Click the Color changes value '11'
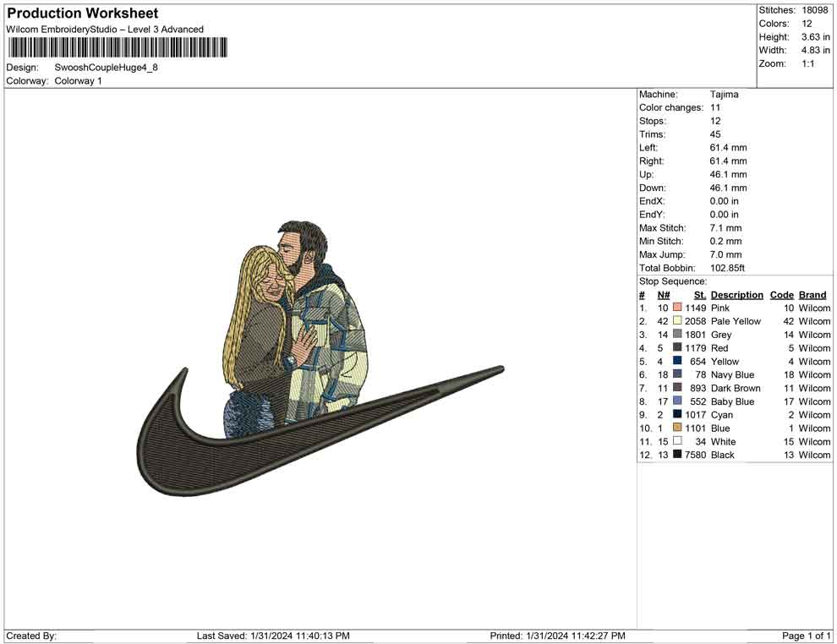This screenshot has height=644, width=837. click(x=715, y=108)
